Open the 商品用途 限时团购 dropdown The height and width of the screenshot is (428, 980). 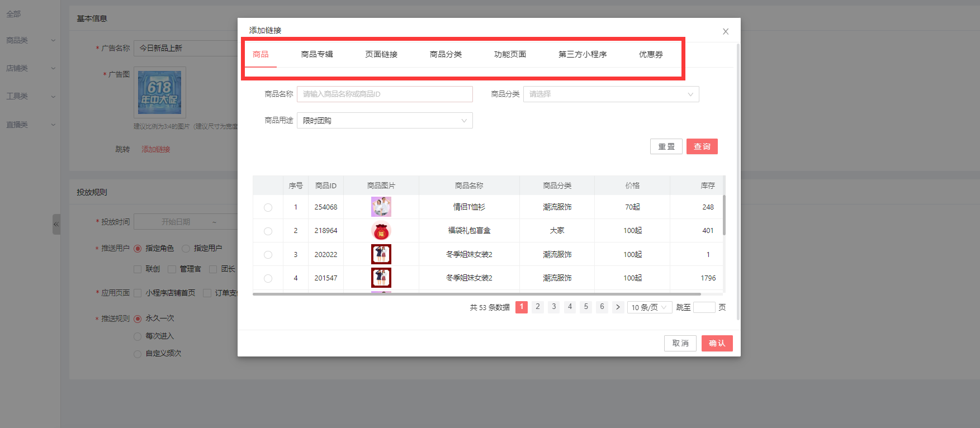(385, 121)
